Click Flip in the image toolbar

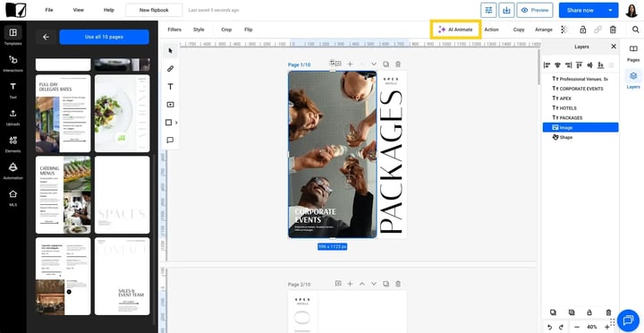tap(248, 30)
